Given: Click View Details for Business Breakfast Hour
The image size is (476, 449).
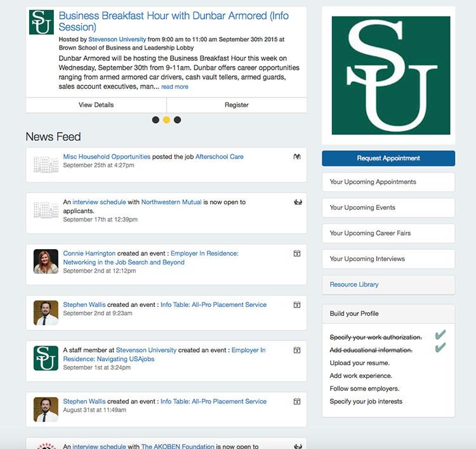Looking at the screenshot, I should click(96, 105).
